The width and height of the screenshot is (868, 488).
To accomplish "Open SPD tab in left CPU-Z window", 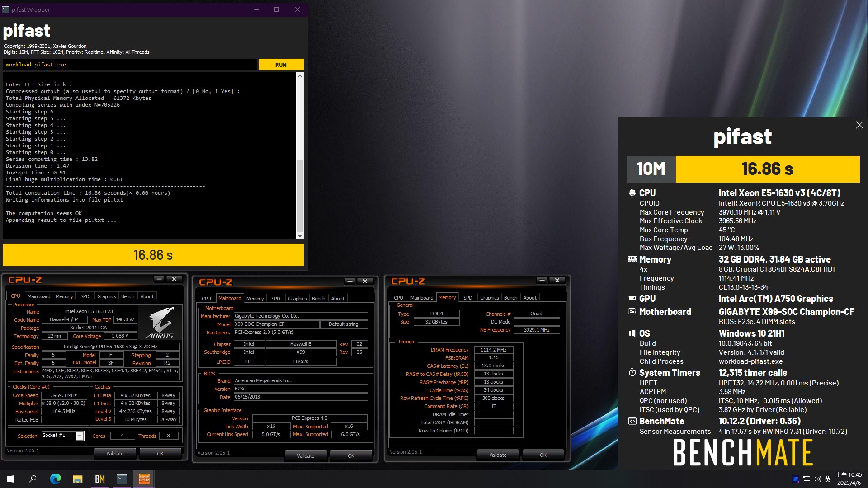I will point(85,296).
